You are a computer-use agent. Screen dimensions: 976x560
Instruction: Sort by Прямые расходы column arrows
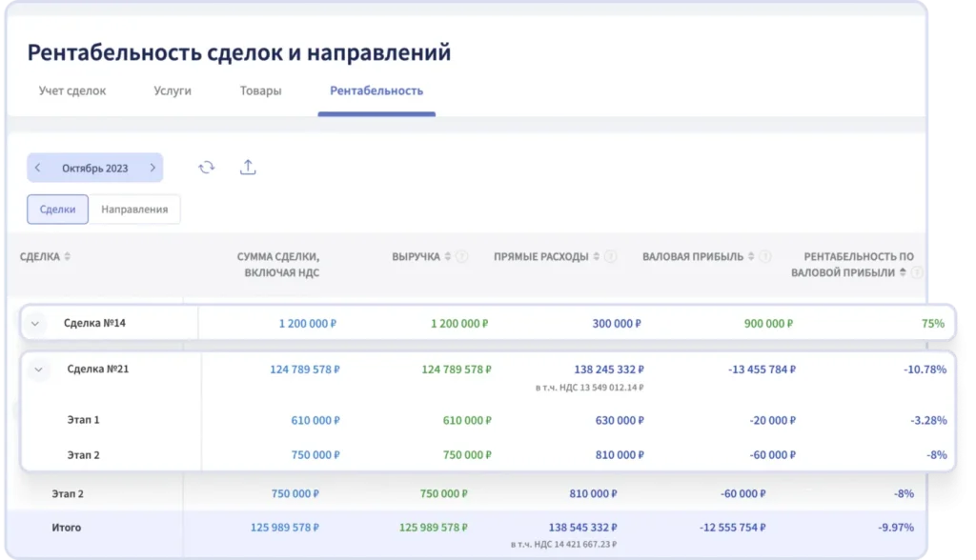[x=597, y=256]
